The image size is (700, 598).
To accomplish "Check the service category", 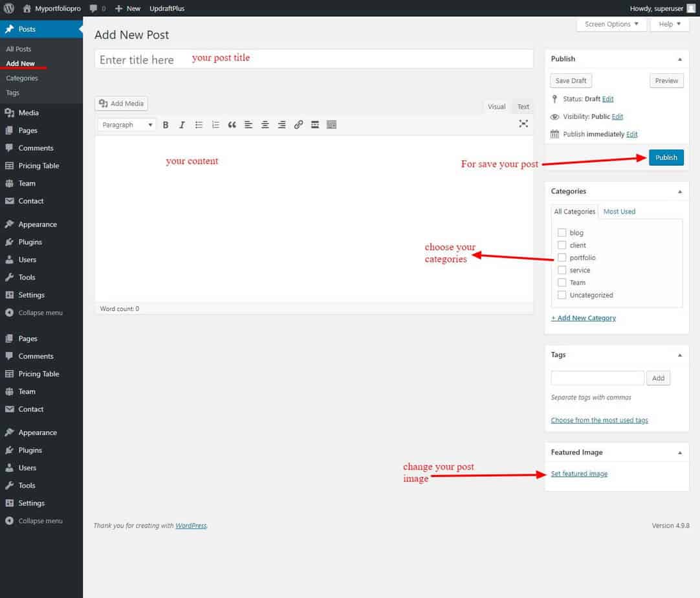I will (562, 270).
